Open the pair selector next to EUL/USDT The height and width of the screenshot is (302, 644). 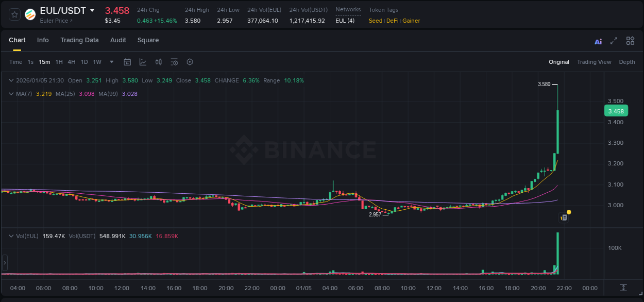[93, 10]
